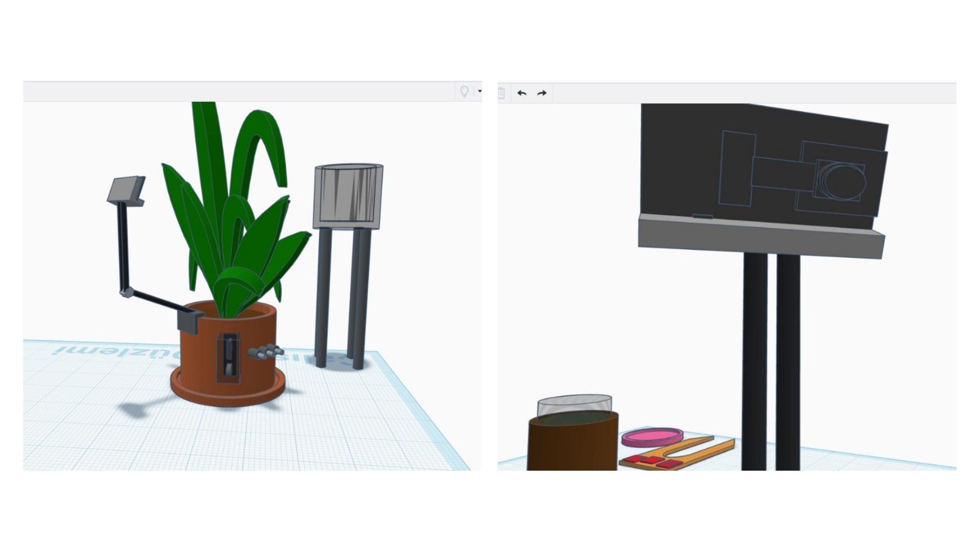This screenshot has width=980, height=551.
Task: Click the Show All lightbulb icon
Action: pos(464,91)
